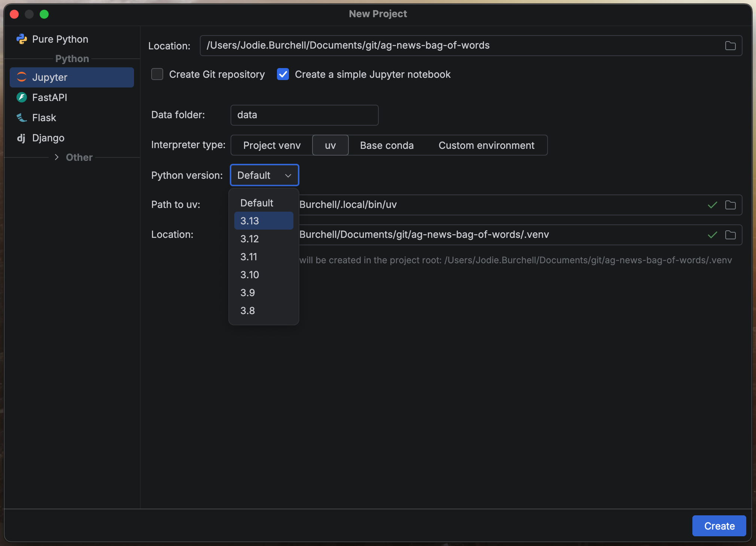Pick the Django project icon

click(x=21, y=138)
